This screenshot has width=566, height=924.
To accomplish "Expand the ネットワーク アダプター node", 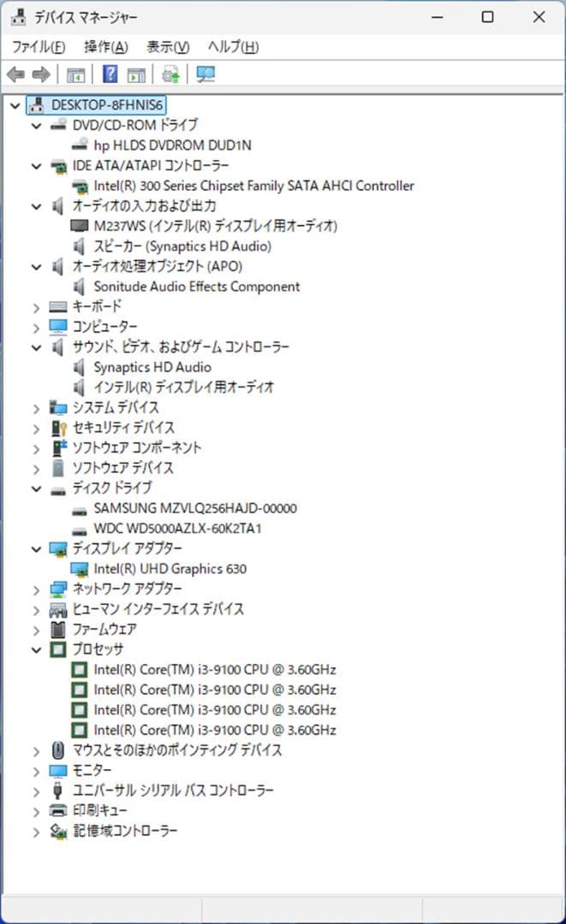I will pyautogui.click(x=37, y=589).
